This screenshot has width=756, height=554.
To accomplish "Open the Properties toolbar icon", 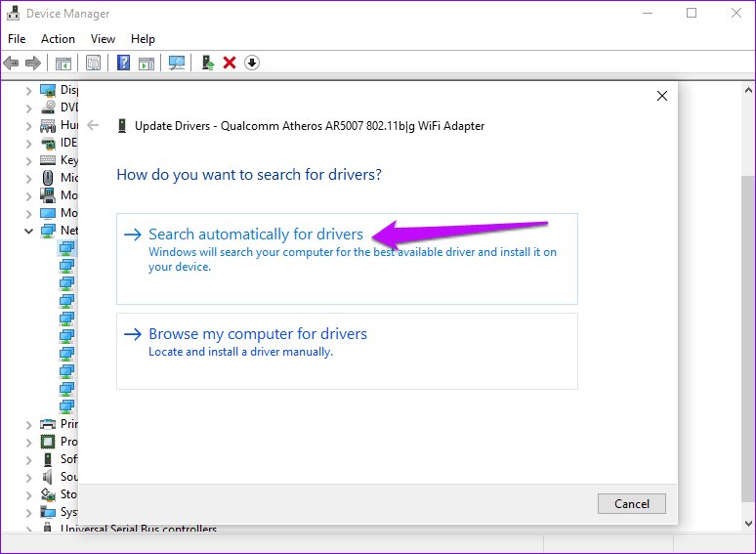I will (93, 63).
